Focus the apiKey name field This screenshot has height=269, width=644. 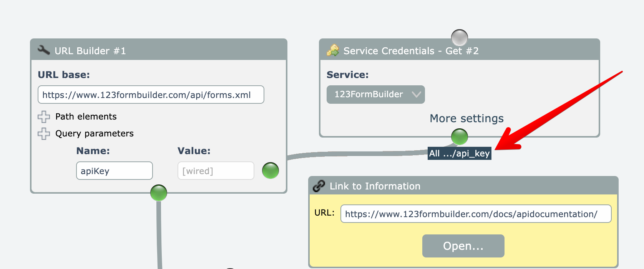[114, 171]
